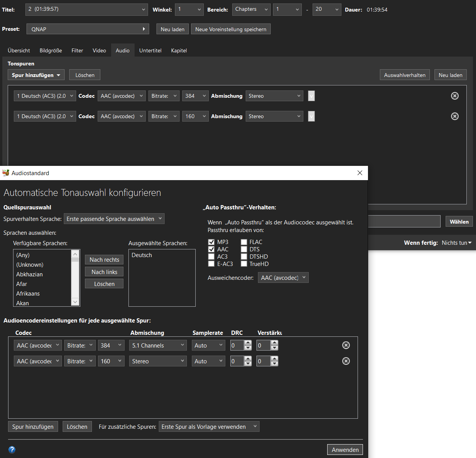Open Spurverhalten Sprache dropdown
This screenshot has width=476, height=458.
click(114, 219)
